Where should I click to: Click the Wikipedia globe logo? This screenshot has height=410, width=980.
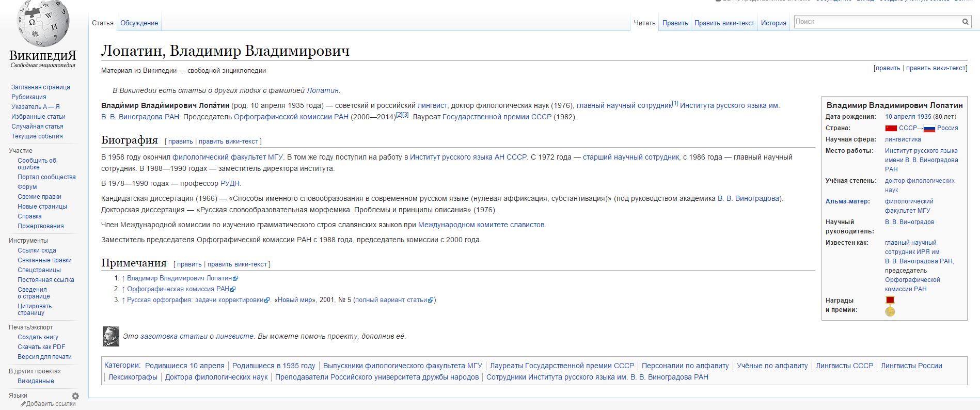click(43, 23)
